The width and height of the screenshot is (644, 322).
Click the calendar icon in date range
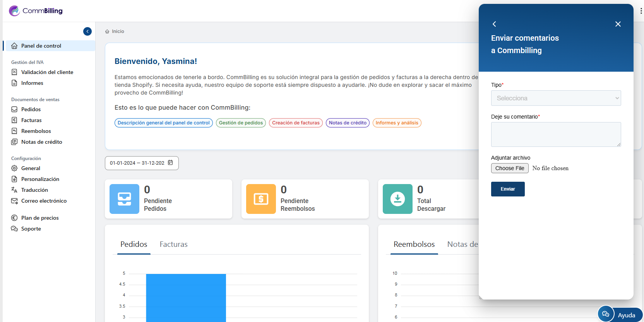coord(170,163)
